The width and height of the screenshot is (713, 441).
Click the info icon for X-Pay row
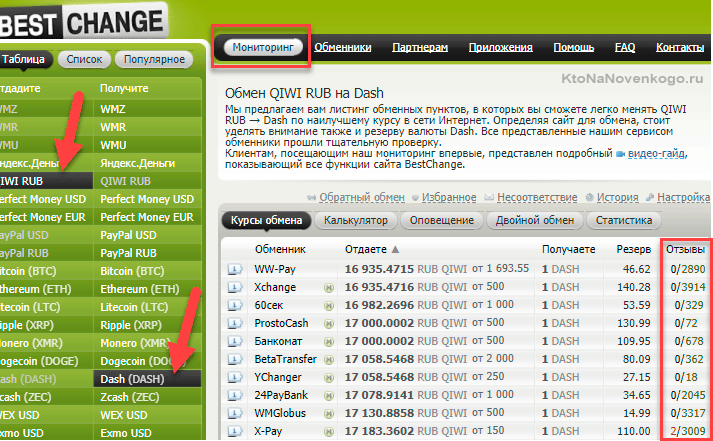click(235, 431)
